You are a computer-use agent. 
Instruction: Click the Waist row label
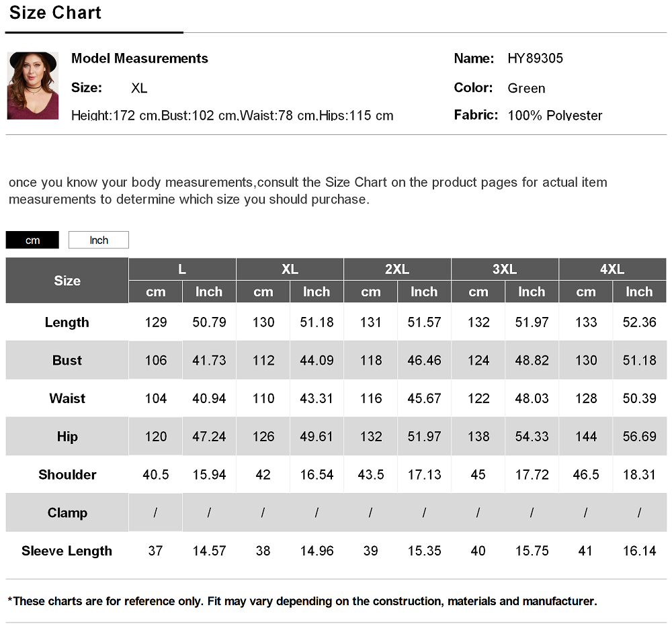(67, 398)
